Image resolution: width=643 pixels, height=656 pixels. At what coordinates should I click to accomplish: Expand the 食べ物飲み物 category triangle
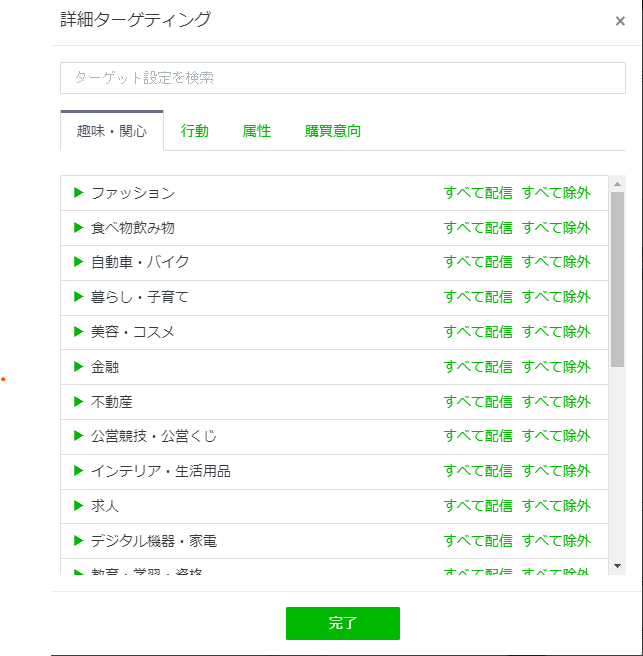[x=78, y=228]
